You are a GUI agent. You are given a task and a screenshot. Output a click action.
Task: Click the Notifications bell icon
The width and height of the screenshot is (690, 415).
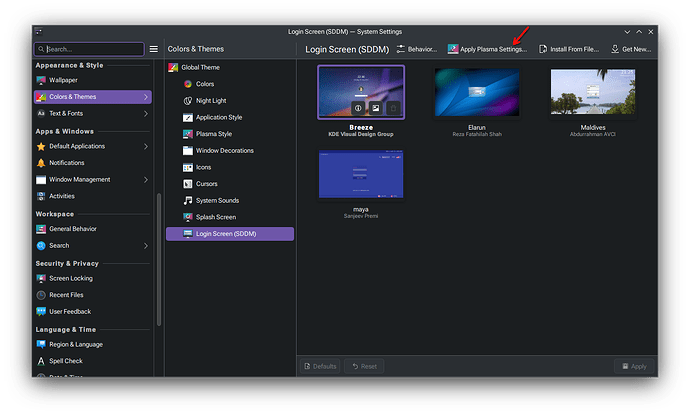click(41, 163)
